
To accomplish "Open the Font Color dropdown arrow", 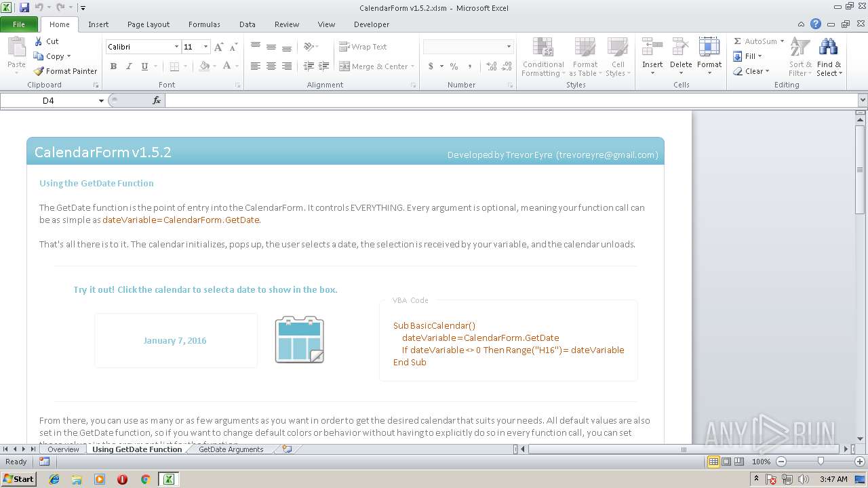I will pyautogui.click(x=237, y=66).
